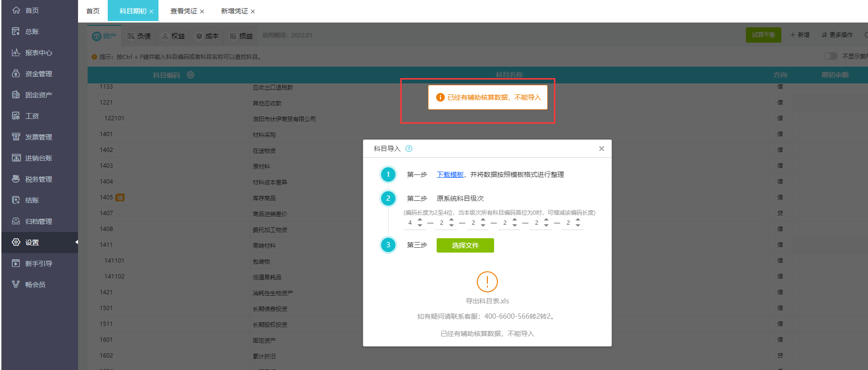Go to 发票管理 in the sidebar
This screenshot has height=370, width=868.
pos(38,137)
